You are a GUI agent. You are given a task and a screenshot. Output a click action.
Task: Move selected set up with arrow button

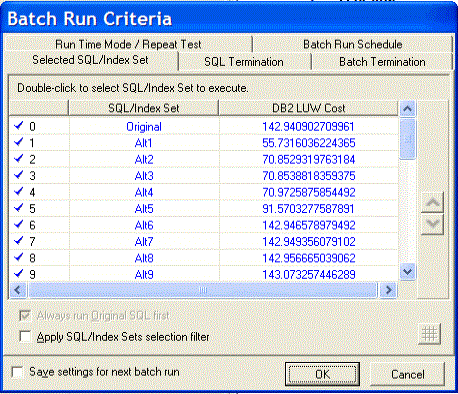click(432, 202)
